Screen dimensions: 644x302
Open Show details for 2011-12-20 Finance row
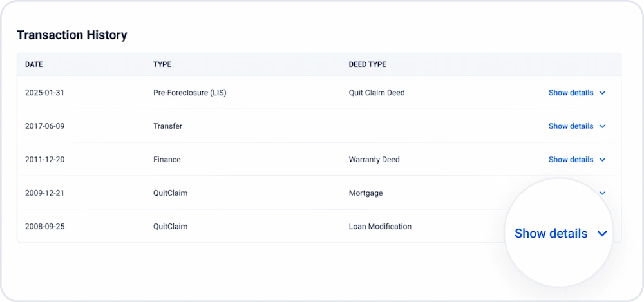click(x=571, y=160)
